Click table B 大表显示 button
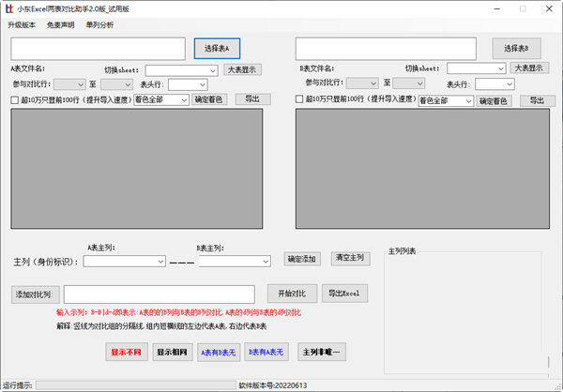Image resolution: width=563 pixels, height=392 pixels. coord(529,68)
